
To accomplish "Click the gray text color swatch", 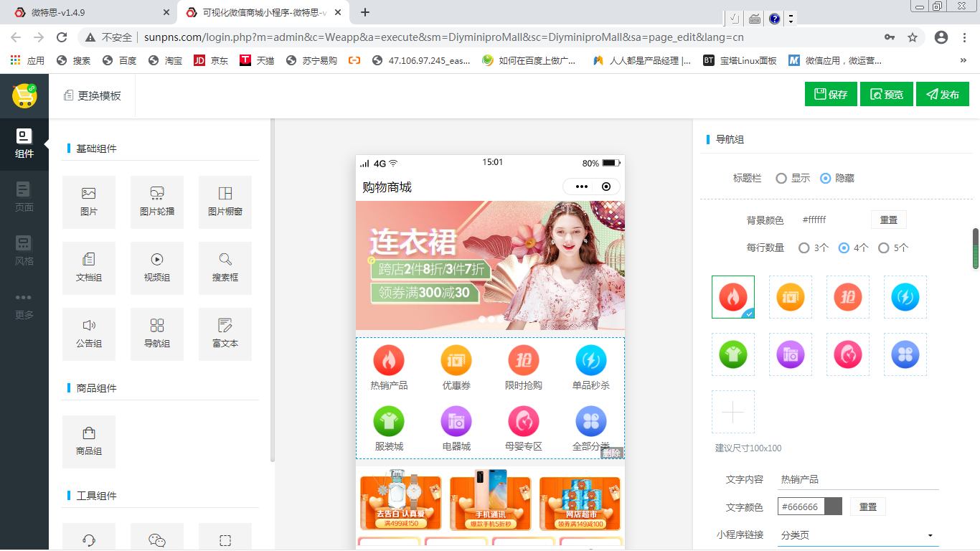I will click(833, 507).
